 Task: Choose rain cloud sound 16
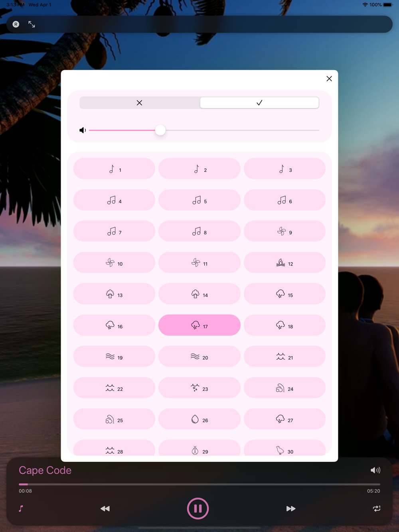[x=114, y=325]
